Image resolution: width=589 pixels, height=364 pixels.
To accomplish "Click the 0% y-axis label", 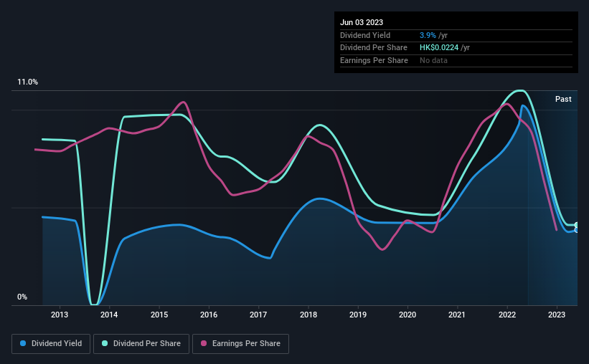I will (x=22, y=297).
